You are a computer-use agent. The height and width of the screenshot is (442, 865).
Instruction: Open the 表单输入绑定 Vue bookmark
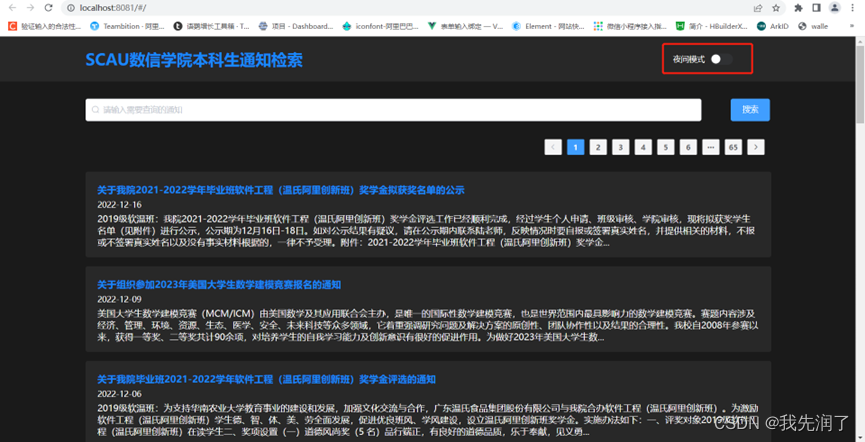(x=465, y=26)
